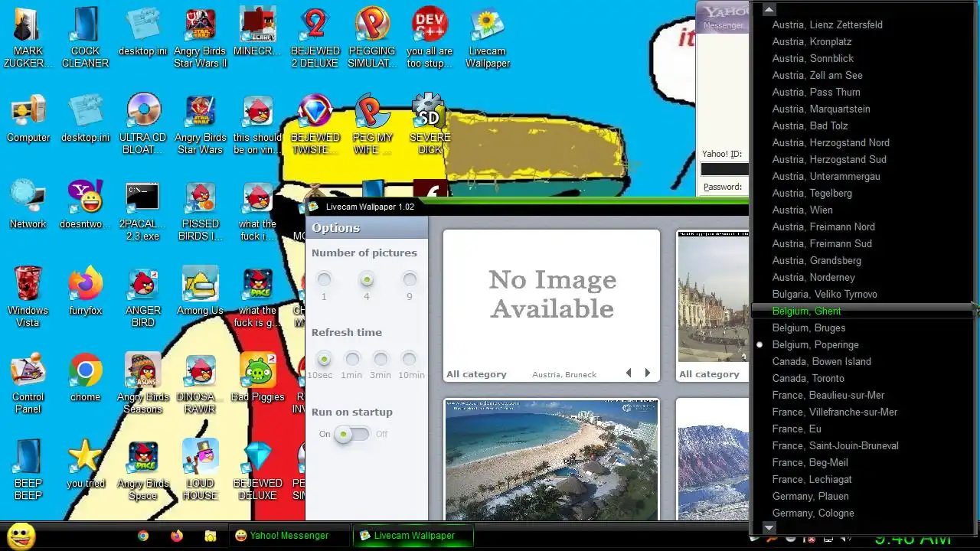The image size is (980, 551).
Task: Open Angry Birds Space desktop icon
Action: 142,470
